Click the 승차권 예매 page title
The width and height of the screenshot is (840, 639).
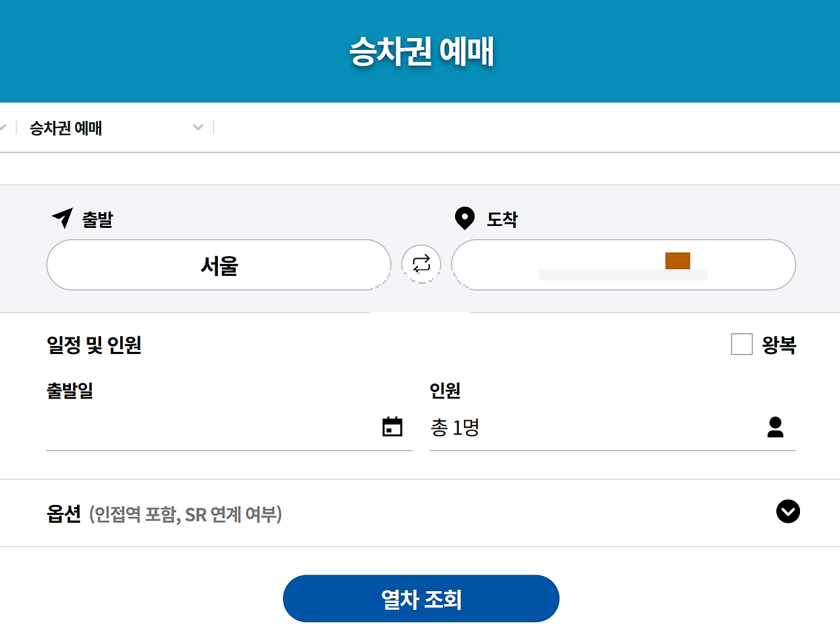(421, 51)
